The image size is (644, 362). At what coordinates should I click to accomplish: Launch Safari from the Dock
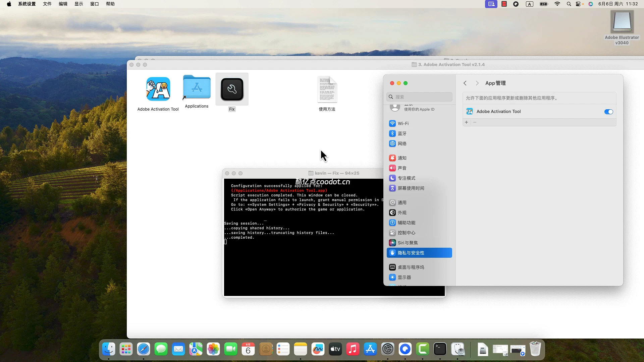click(x=144, y=349)
